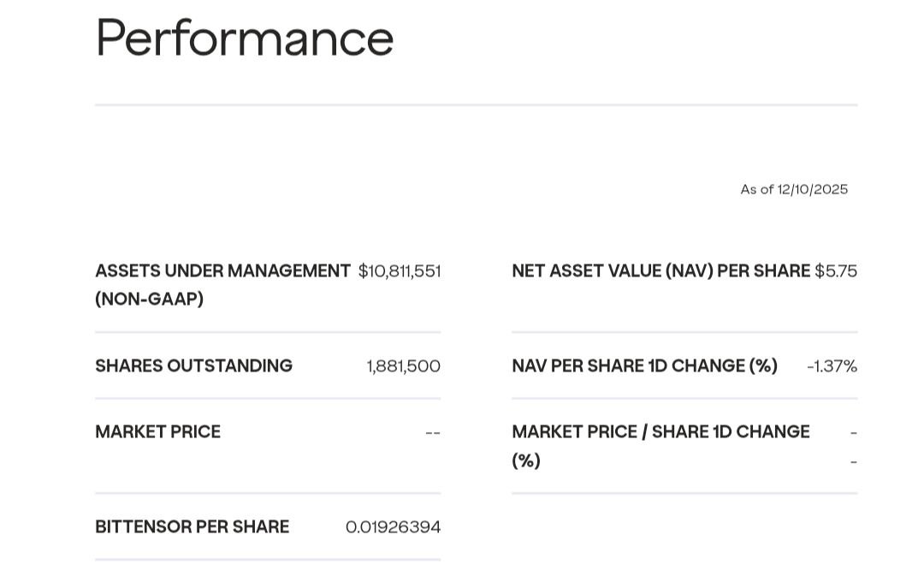924x588 pixels.
Task: Click the Market Price / Share 1D Change label
Action: [x=660, y=445]
